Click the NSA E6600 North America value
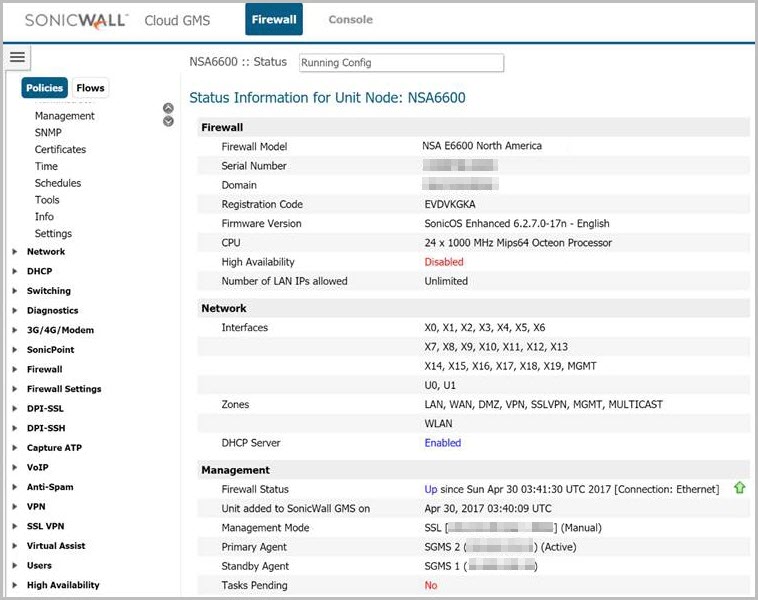The image size is (758, 600). pos(482,146)
